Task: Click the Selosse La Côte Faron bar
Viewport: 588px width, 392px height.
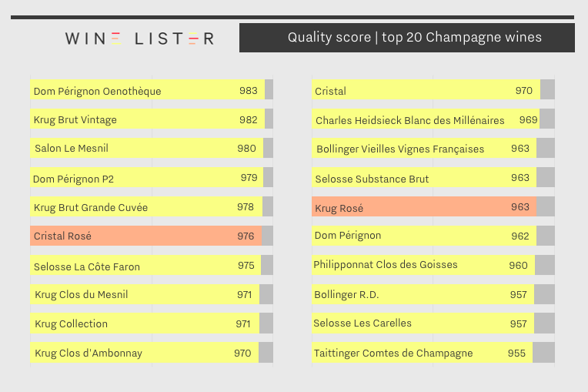Action: (x=145, y=265)
